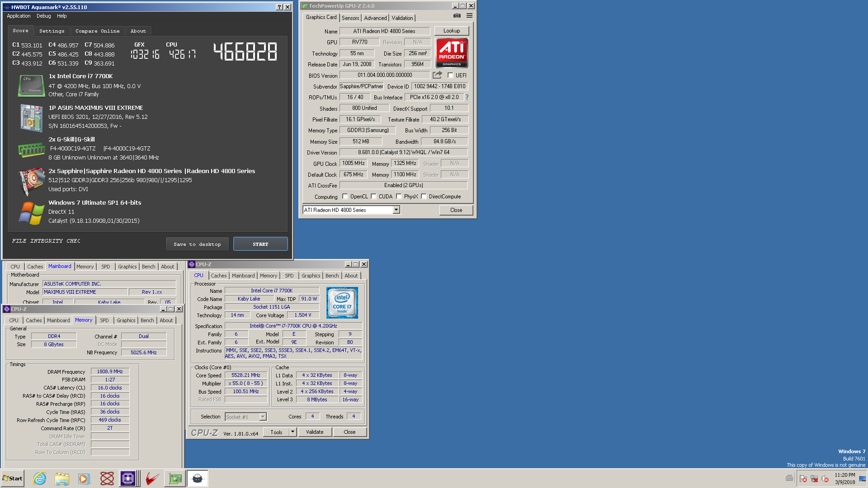This screenshot has width=868, height=488.
Task: Open Windows Explorer folder from taskbar
Action: (62, 479)
